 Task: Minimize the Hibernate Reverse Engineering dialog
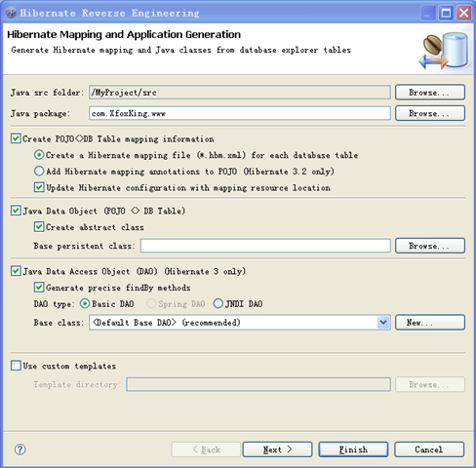(x=428, y=13)
